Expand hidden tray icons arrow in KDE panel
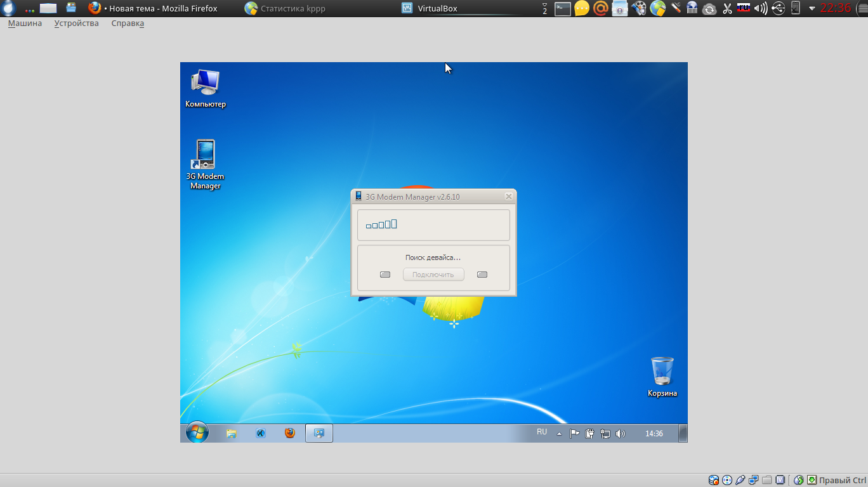 (x=812, y=9)
